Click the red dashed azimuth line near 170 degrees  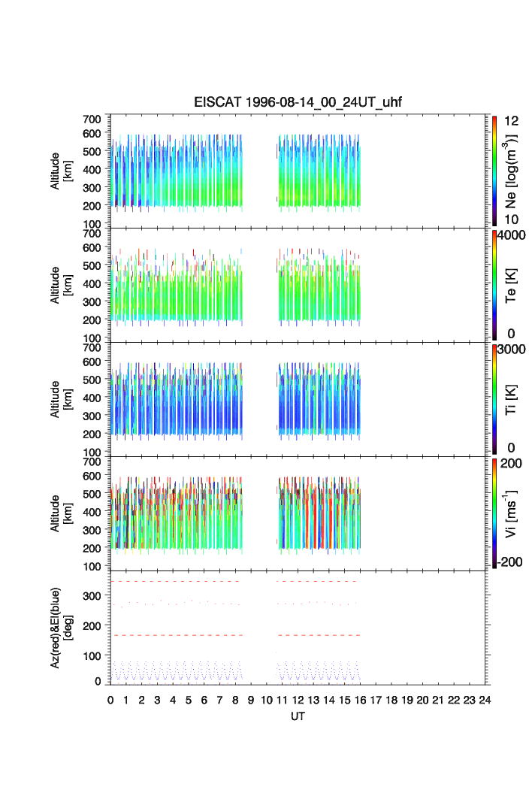[188, 635]
